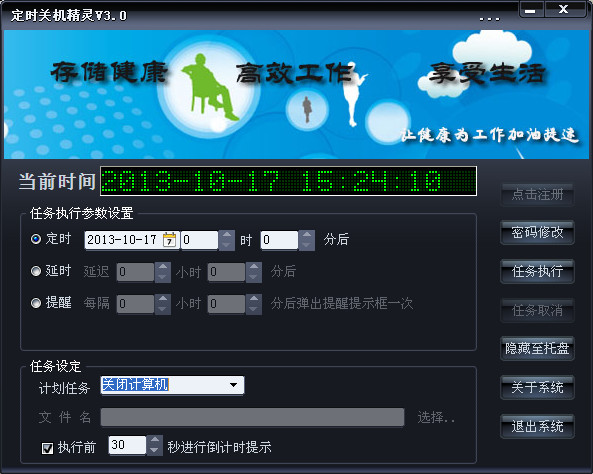The image size is (593, 474).
Task: Click the title bar three-dots indicator
Action: [x=490, y=19]
